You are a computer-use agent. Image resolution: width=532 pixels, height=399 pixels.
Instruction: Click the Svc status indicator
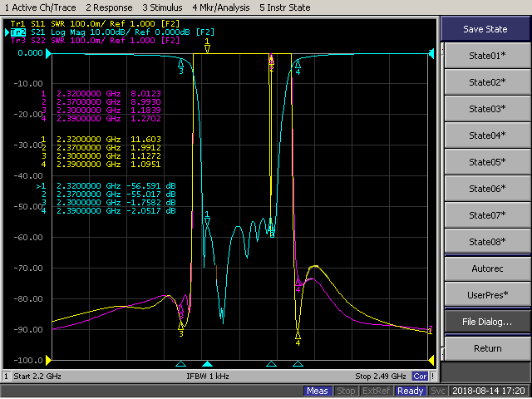[437, 392]
